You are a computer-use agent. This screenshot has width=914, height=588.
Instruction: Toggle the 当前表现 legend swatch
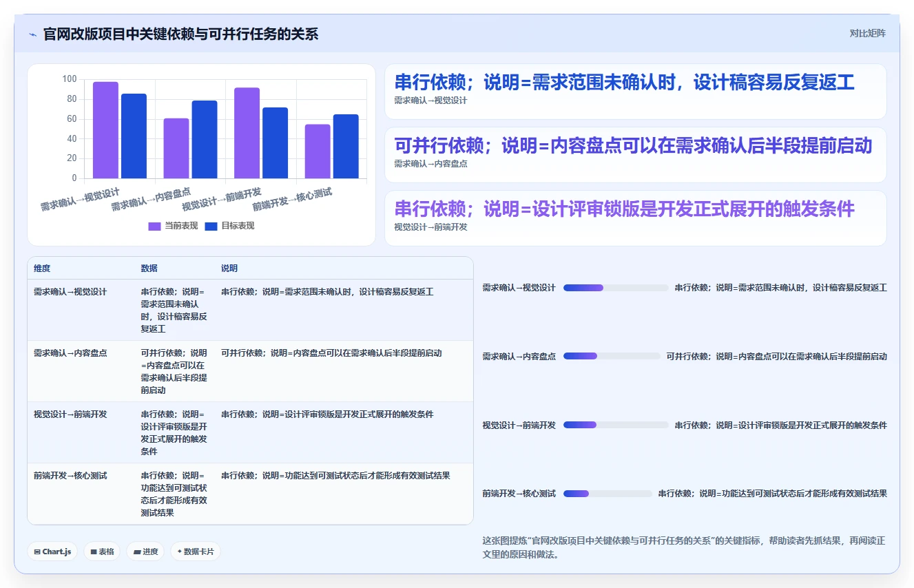pos(155,226)
